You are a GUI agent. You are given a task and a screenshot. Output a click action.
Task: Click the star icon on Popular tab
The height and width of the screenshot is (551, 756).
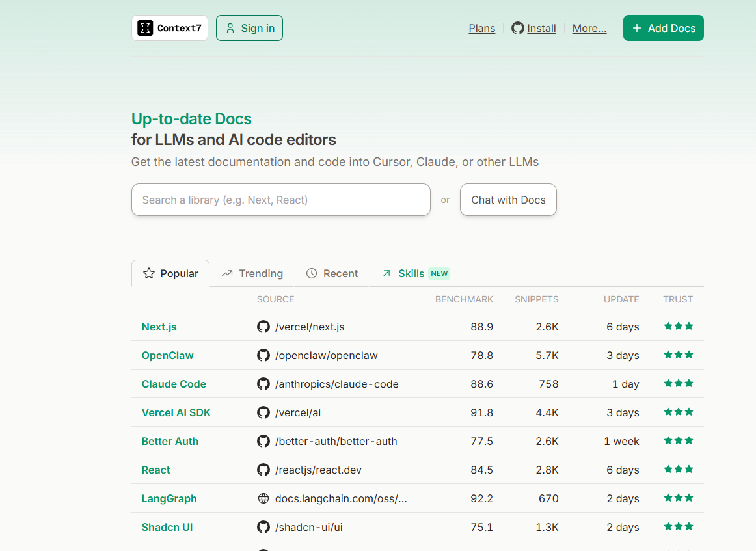(149, 273)
